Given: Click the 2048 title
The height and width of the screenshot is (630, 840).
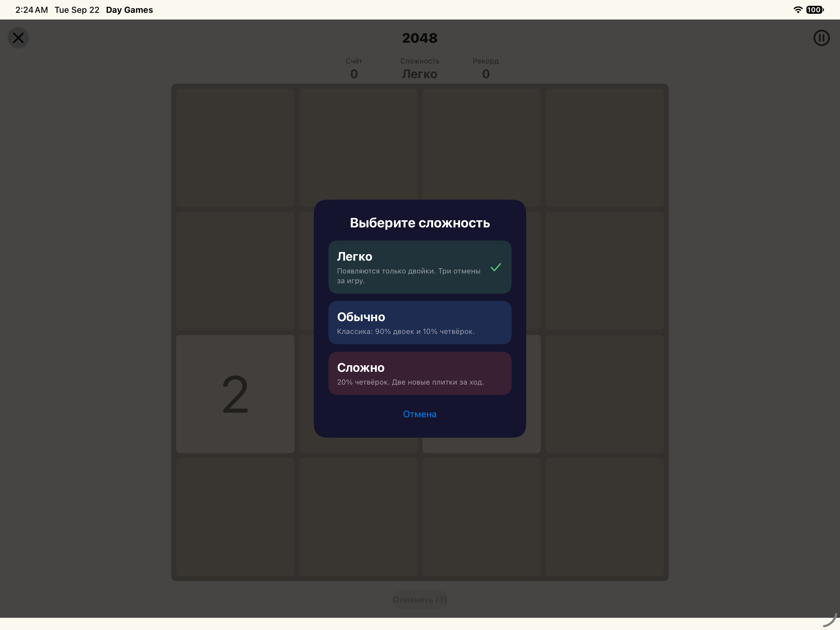Looking at the screenshot, I should click(420, 38).
